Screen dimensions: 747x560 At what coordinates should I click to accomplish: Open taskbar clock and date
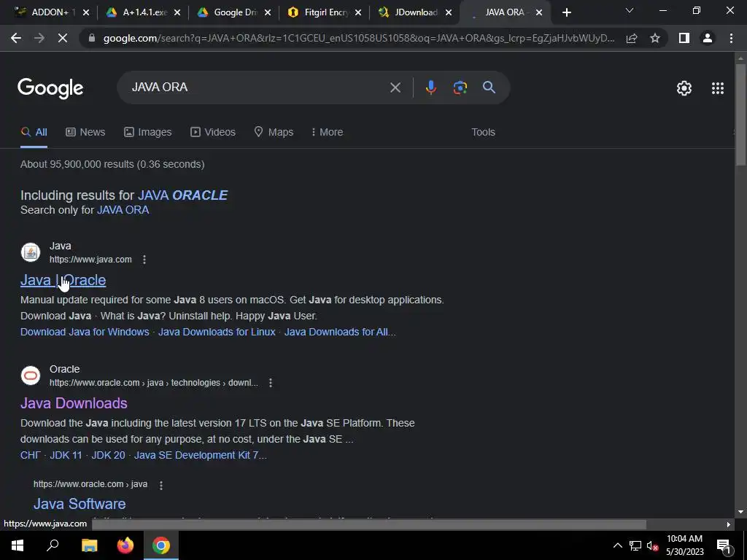coord(684,545)
